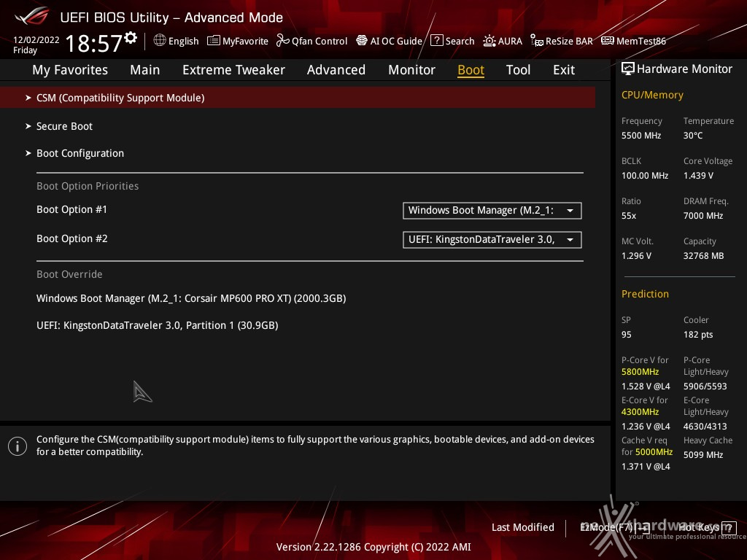Click the 5800MHz P-Core prediction
This screenshot has width=747, height=560.
pyautogui.click(x=640, y=372)
